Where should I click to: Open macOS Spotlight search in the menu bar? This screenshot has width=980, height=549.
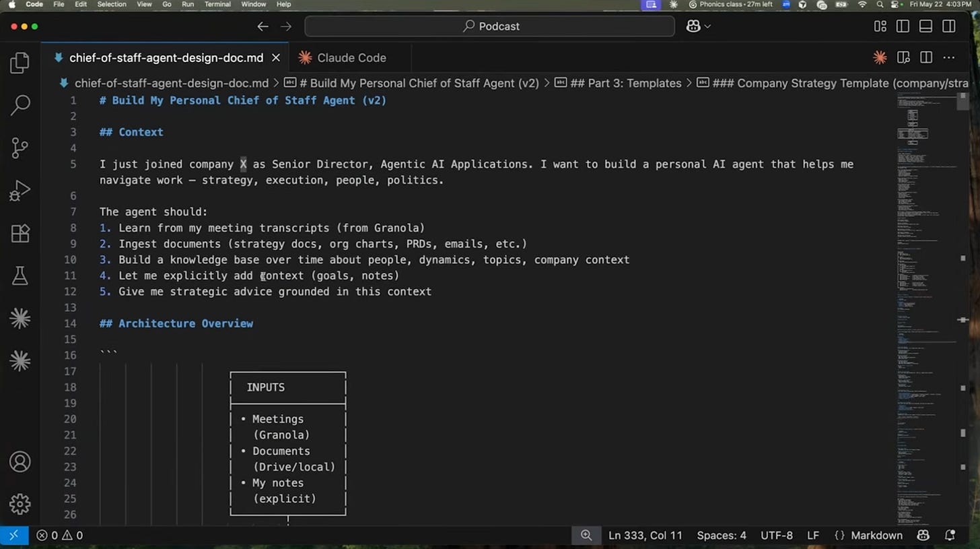pyautogui.click(x=880, y=5)
